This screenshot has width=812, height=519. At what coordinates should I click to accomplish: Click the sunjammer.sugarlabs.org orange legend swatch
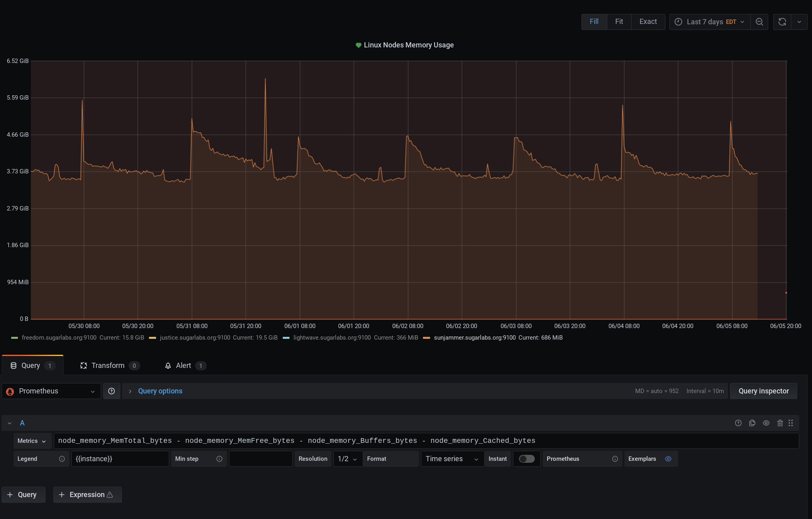pyautogui.click(x=426, y=338)
